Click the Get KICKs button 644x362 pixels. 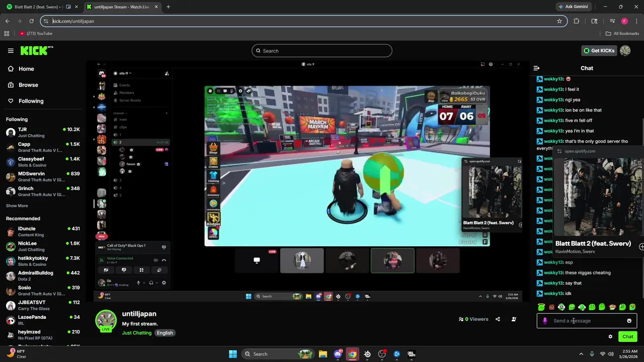(x=599, y=51)
